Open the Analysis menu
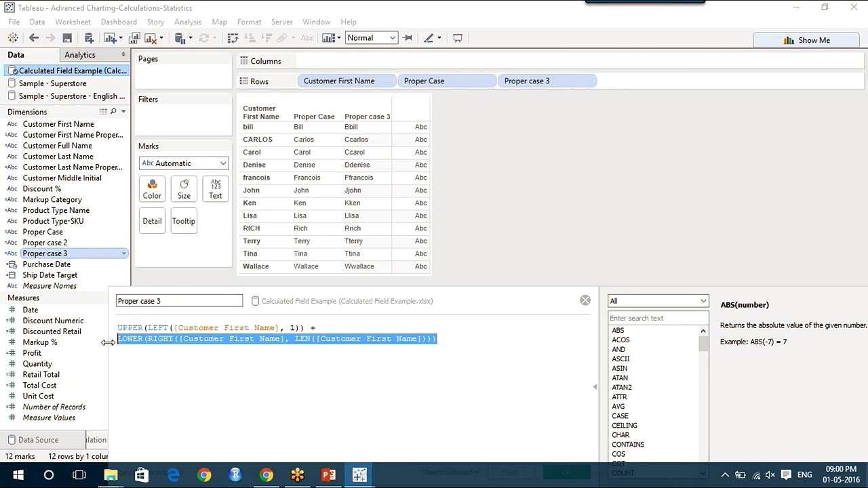The width and height of the screenshot is (868, 488). pyautogui.click(x=188, y=22)
